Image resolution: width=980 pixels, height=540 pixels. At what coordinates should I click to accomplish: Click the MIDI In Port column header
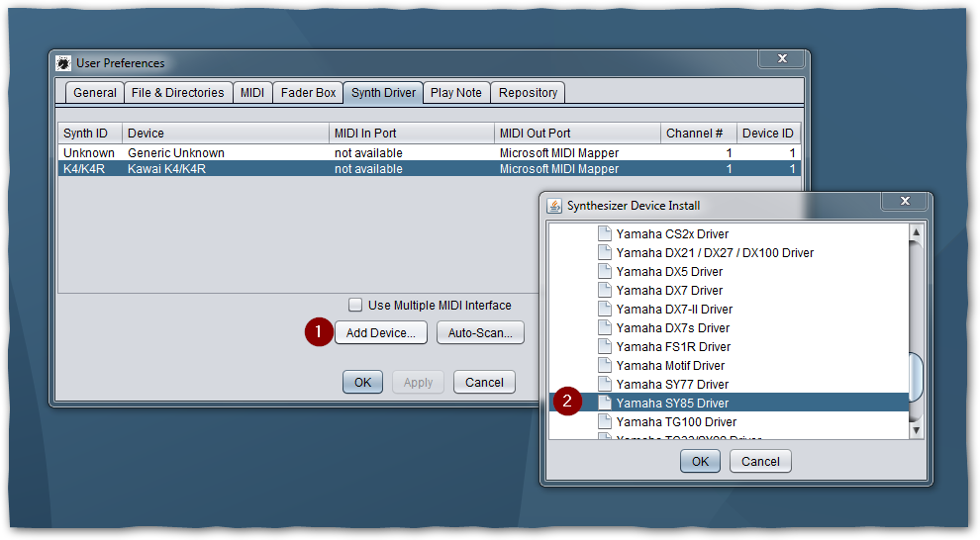pyautogui.click(x=411, y=133)
